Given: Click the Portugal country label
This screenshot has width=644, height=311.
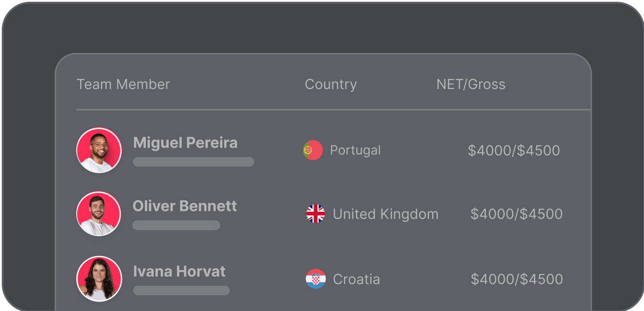Looking at the screenshot, I should [x=355, y=150].
